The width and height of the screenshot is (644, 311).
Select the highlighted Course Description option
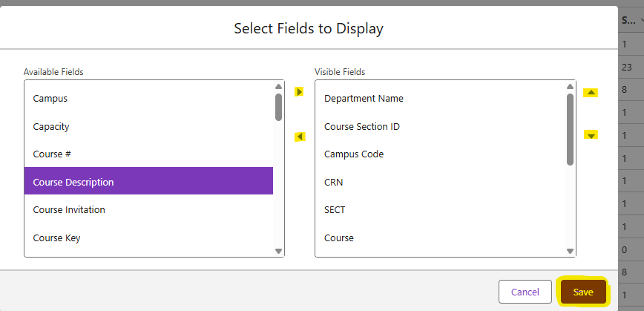148,182
